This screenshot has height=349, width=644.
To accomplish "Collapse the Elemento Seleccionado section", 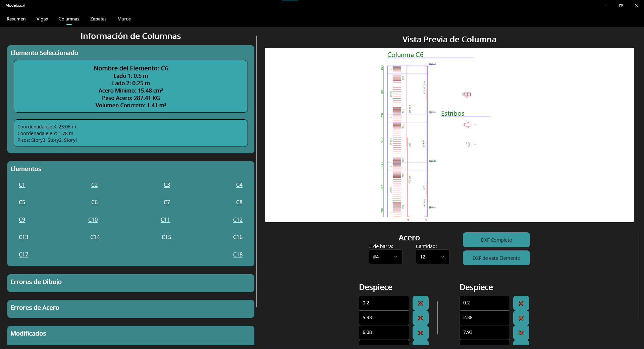I will click(x=44, y=53).
